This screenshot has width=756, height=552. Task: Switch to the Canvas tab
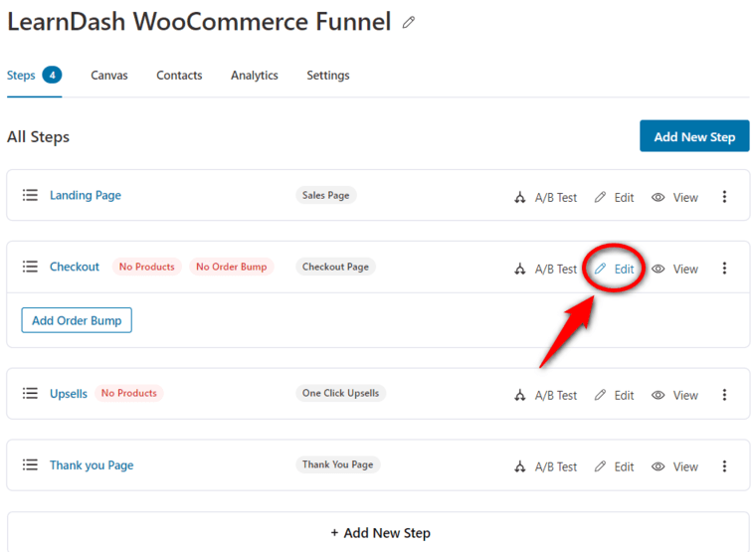109,76
